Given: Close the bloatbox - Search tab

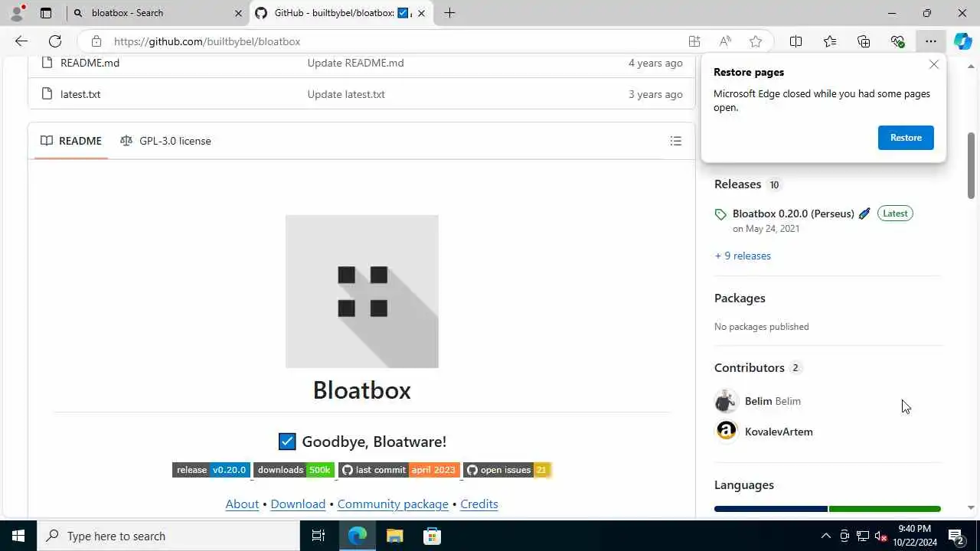Looking at the screenshot, I should pos(238,13).
